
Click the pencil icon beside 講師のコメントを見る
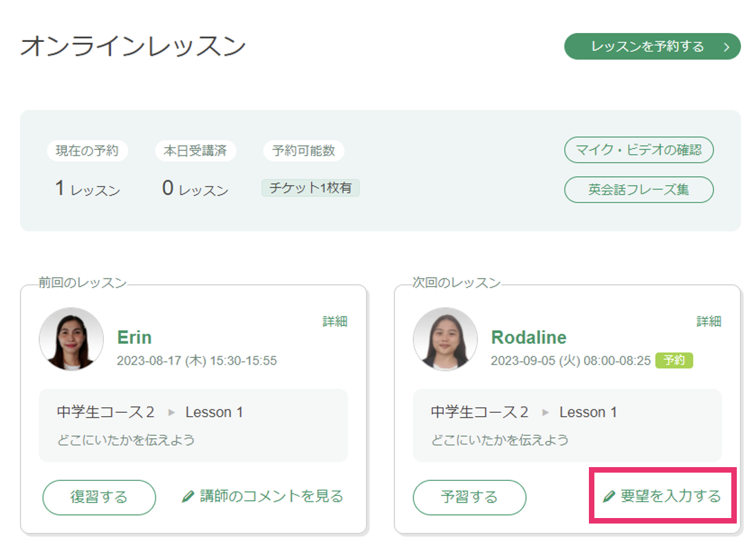coord(188,497)
